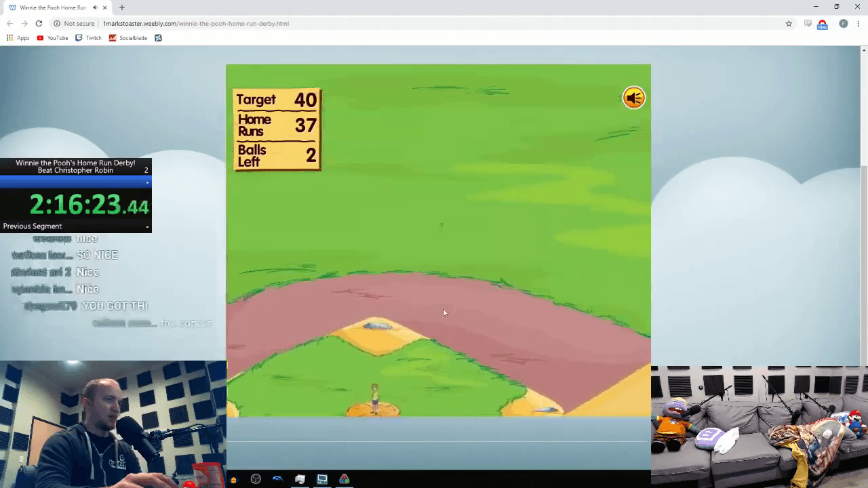Viewport: 868px width, 488px height.
Task: Open the Chrome three-dot menu
Action: 859,23
